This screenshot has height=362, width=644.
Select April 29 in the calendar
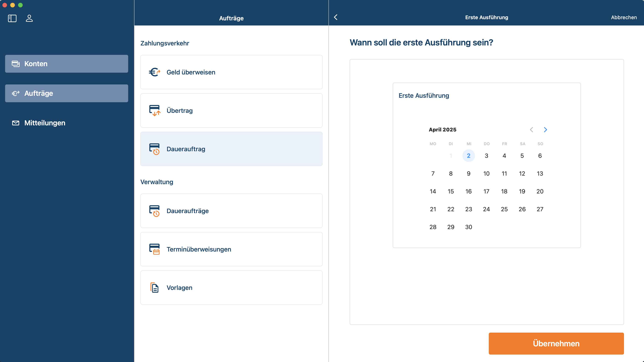(x=451, y=227)
